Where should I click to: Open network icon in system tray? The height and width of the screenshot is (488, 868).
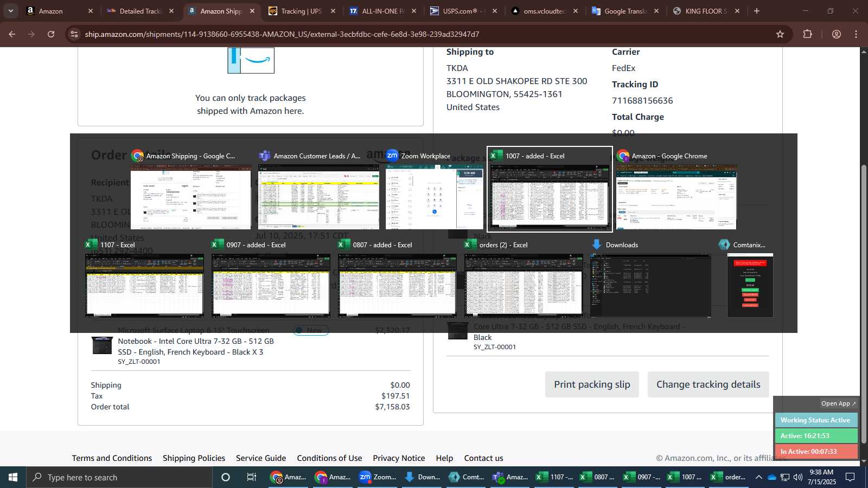tap(785, 477)
